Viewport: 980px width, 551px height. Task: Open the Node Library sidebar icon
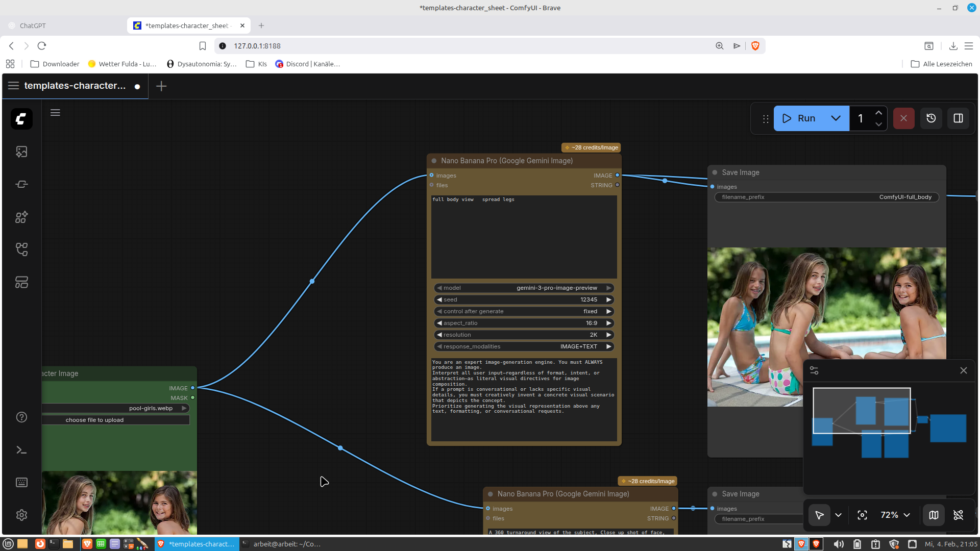click(21, 184)
